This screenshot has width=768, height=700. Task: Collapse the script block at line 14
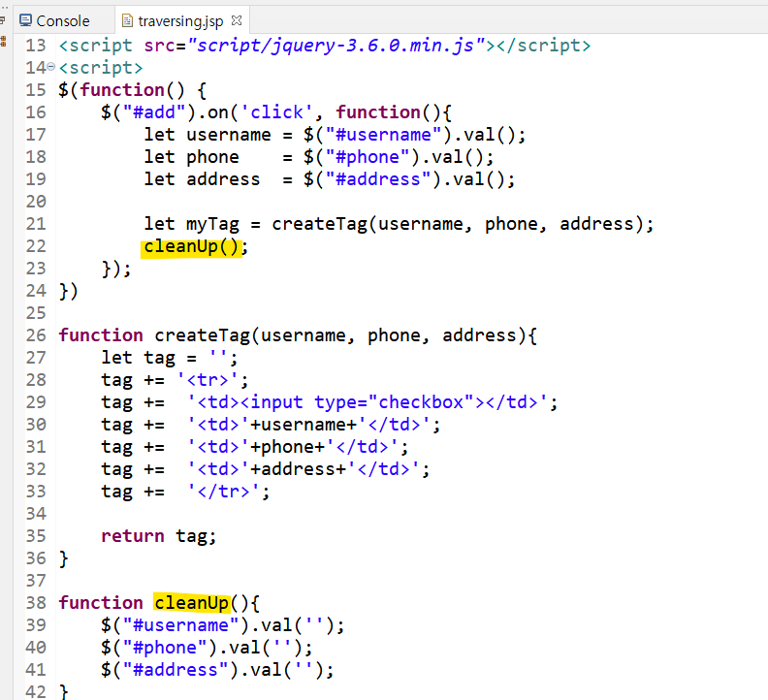(x=51, y=67)
